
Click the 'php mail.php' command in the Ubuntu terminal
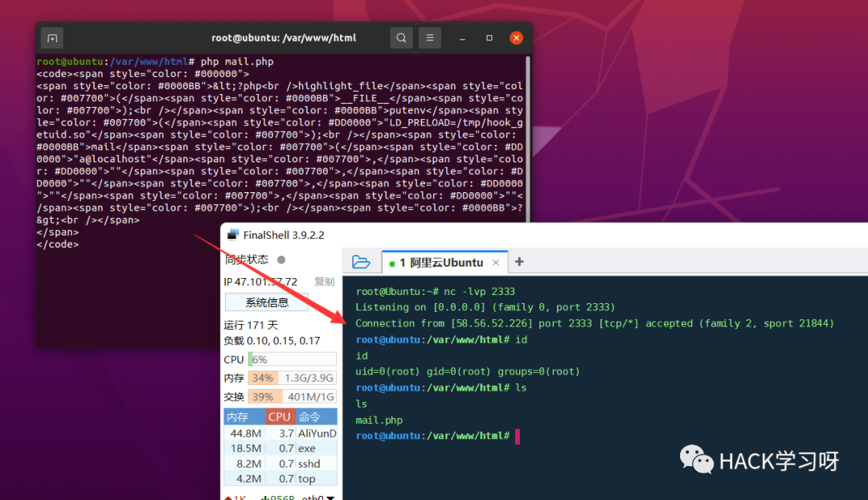(x=237, y=61)
